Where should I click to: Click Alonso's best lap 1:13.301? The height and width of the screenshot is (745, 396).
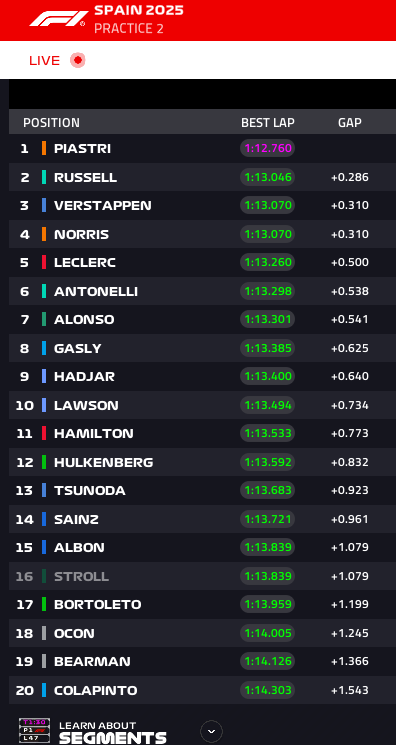pyautogui.click(x=268, y=319)
